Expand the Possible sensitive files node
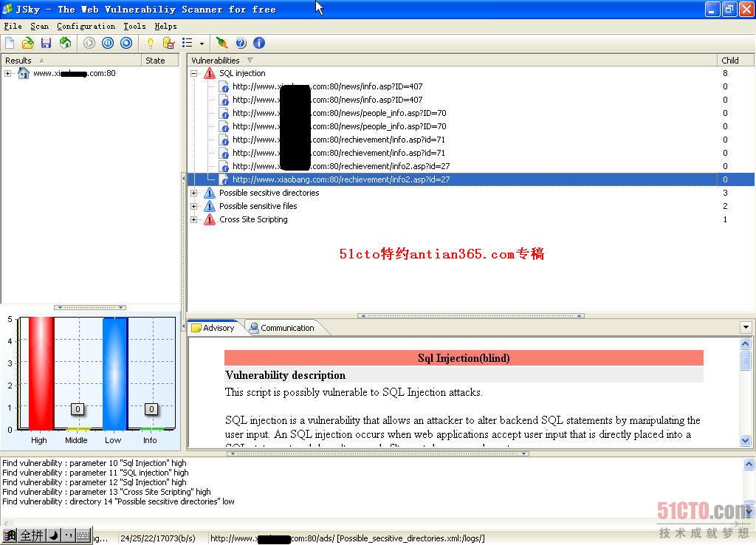The width and height of the screenshot is (756, 545). pyautogui.click(x=194, y=206)
